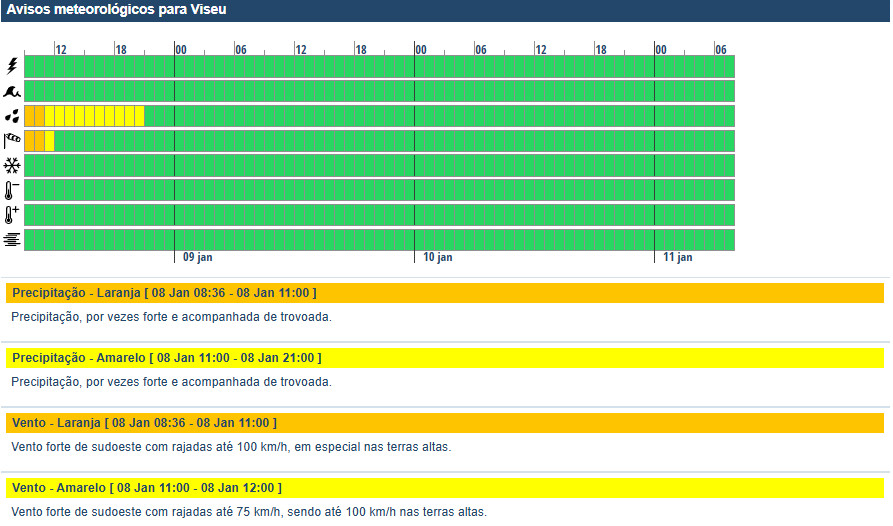The image size is (893, 526).
Task: Click the coastal waves warning icon
Action: click(x=12, y=91)
